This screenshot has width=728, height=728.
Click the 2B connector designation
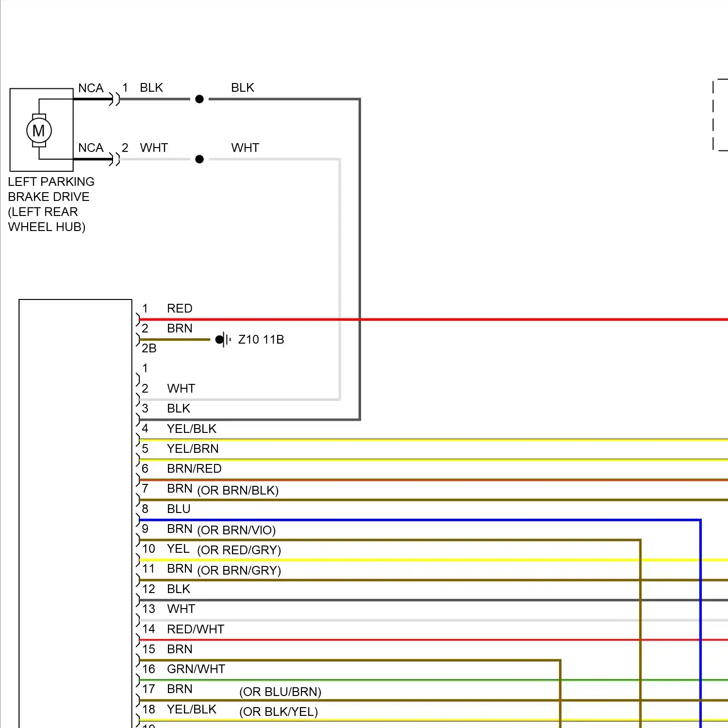coord(149,348)
